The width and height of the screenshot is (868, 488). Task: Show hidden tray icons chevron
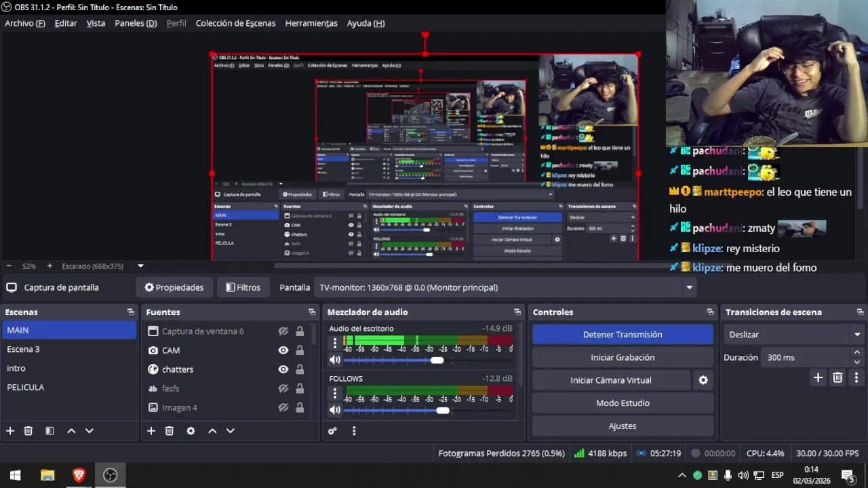(x=682, y=475)
